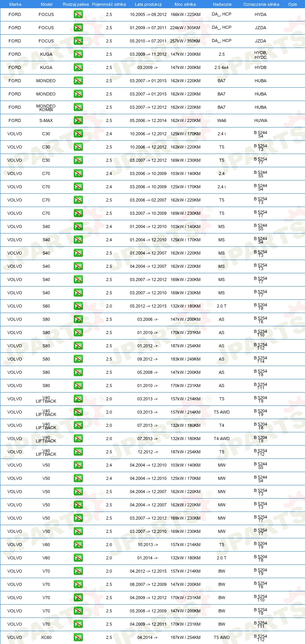Click the Pojemność silnika column header

109,4
